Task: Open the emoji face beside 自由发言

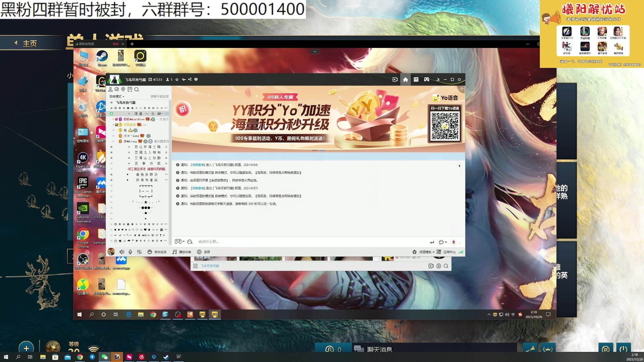Action: tap(150, 252)
